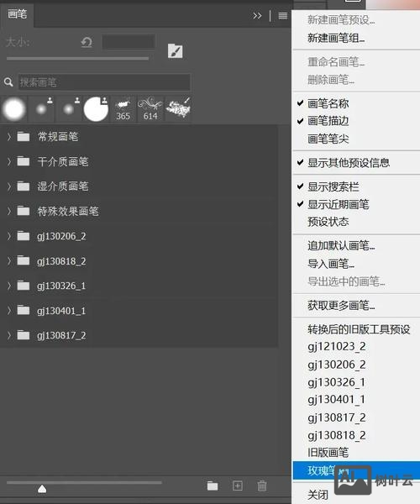This screenshot has width=420, height=504.
Task: Expand the 湿介质画笔 brush group
Action: [x=9, y=186]
